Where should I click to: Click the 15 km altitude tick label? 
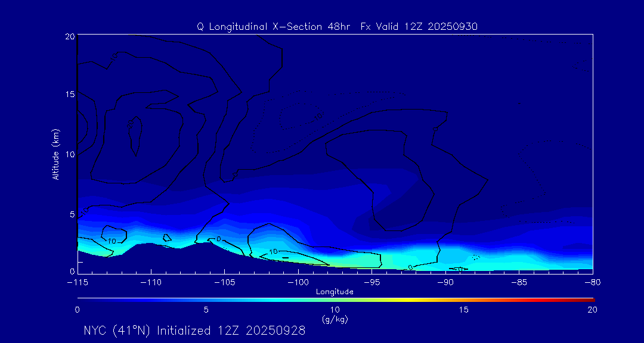[x=69, y=95]
